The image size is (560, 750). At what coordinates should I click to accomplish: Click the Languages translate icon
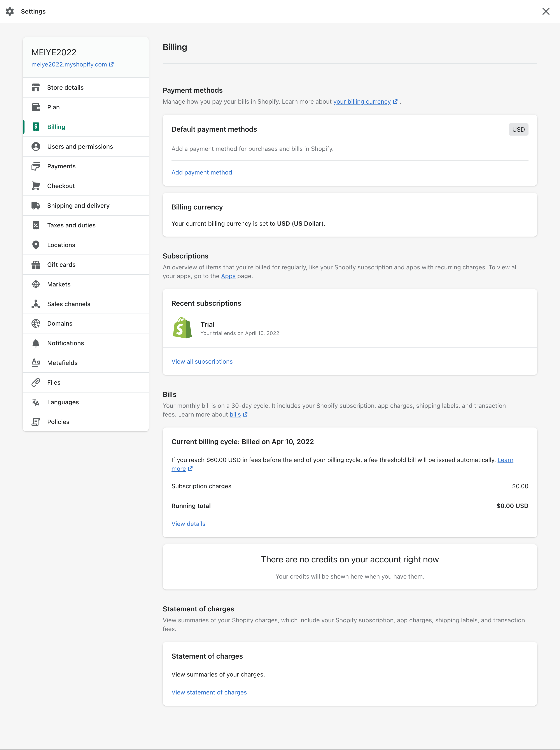point(36,402)
